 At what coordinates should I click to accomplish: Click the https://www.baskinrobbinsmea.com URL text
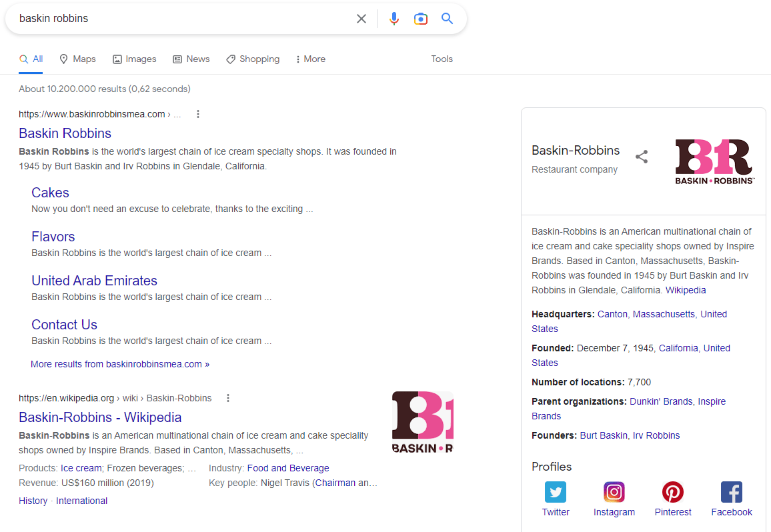(x=92, y=114)
